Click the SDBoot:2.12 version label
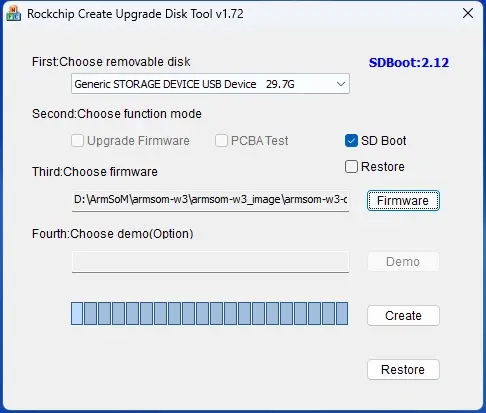 409,63
